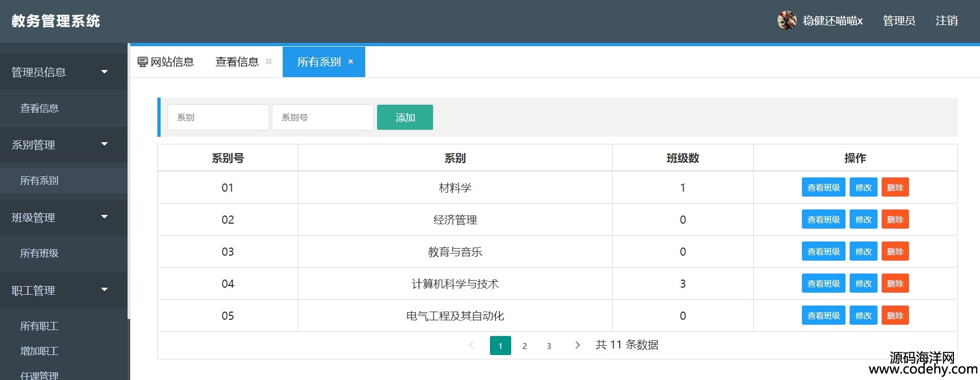Click the 操作 column header
980x380 pixels.
tap(855, 158)
